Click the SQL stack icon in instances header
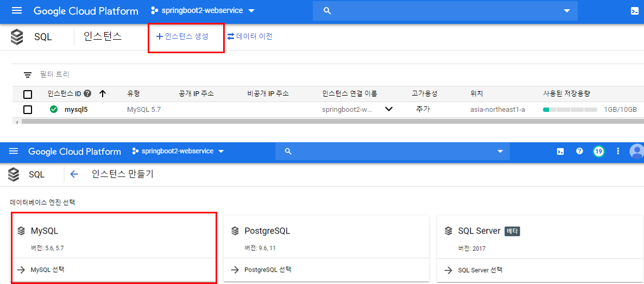This screenshot has width=644, height=284. point(17,36)
